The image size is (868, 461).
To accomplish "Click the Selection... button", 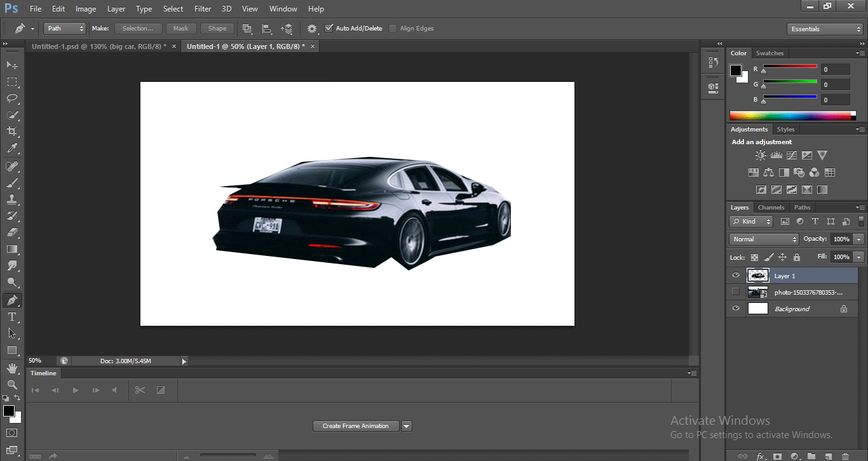I will 138,29.
